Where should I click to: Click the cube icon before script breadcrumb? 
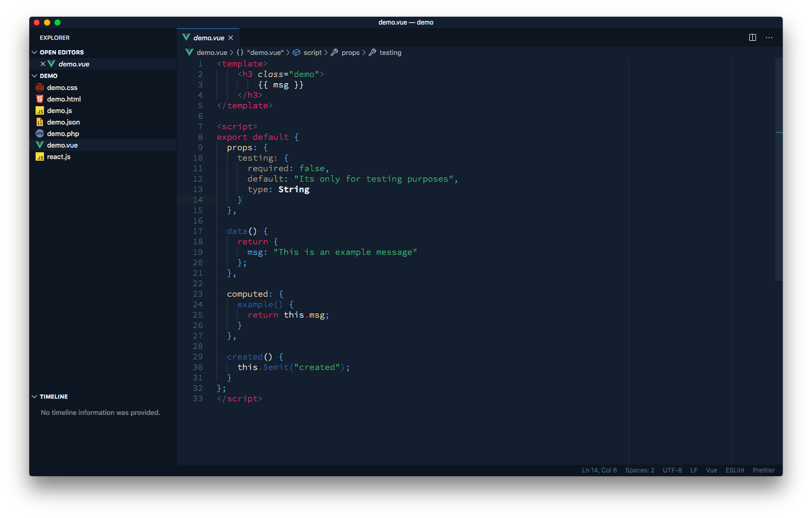(296, 52)
